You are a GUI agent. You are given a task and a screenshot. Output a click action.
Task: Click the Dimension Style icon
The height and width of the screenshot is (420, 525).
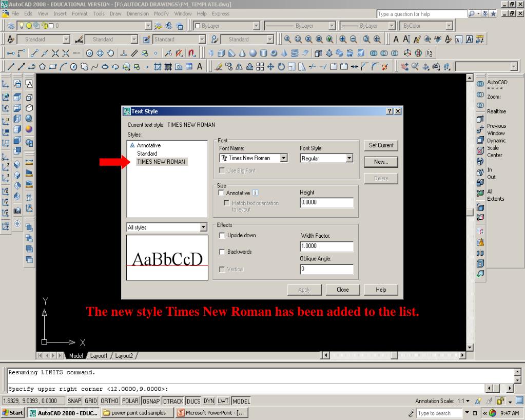[x=79, y=39]
